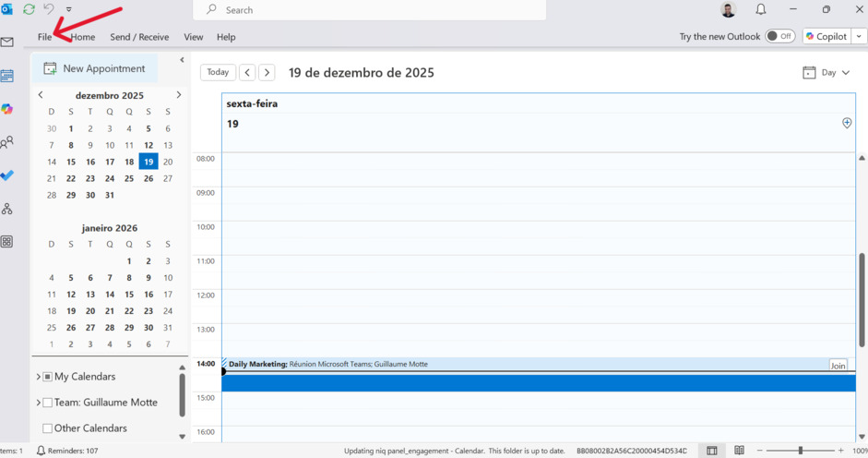
Task: Open the Help tab
Action: click(226, 37)
